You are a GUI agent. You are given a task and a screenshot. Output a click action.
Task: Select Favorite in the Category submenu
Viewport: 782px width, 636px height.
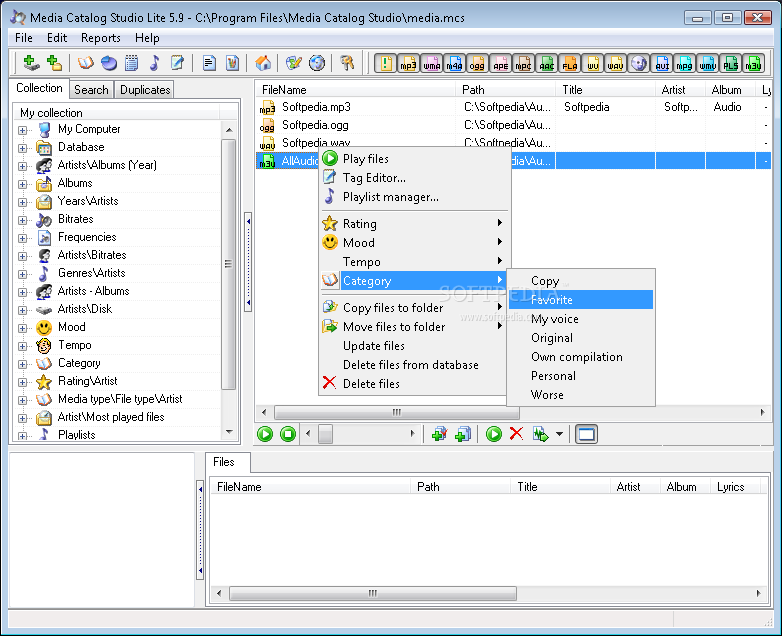(x=581, y=300)
